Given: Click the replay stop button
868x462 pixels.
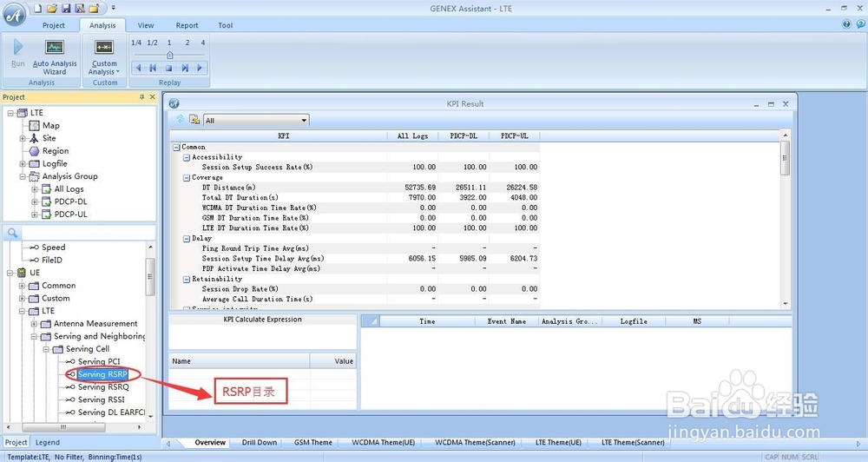Looking at the screenshot, I should click(169, 68).
